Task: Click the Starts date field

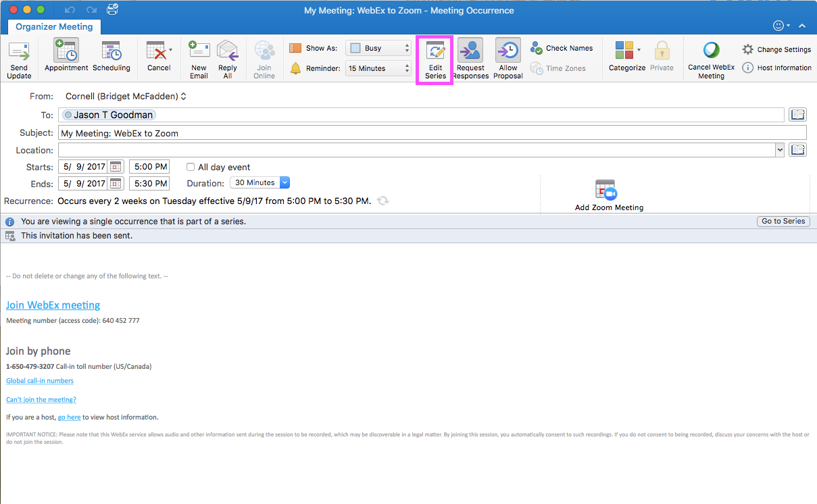Action: pyautogui.click(x=83, y=167)
